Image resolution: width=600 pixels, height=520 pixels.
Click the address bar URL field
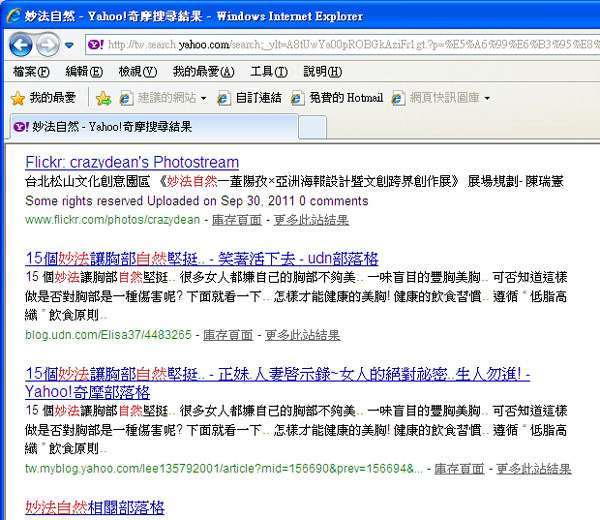point(342,45)
